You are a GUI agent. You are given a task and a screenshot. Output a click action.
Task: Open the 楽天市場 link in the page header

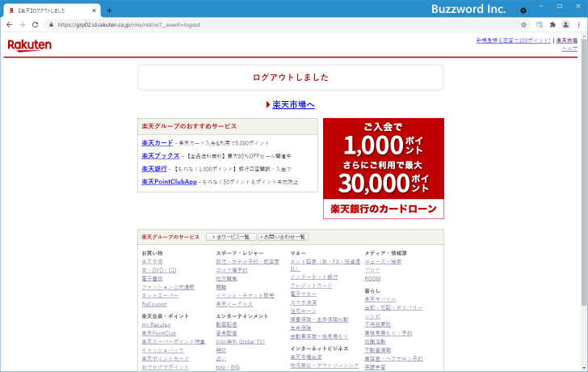(x=567, y=40)
